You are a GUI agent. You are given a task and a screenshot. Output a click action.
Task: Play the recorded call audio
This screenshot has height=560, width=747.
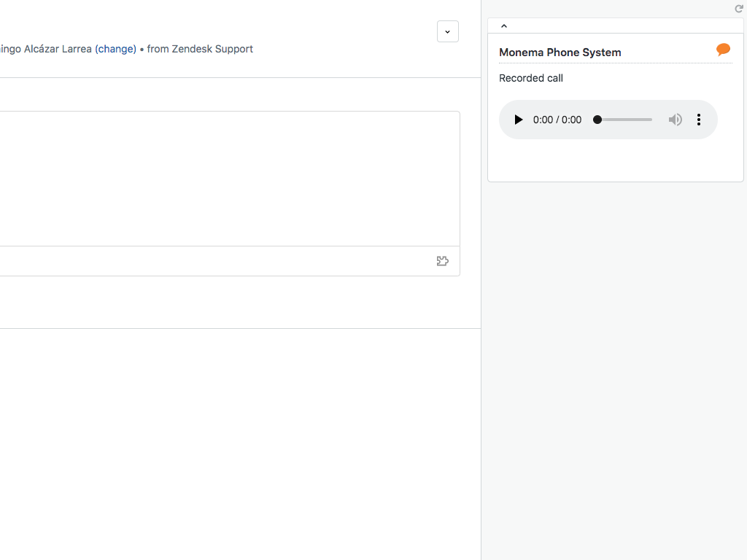coord(519,120)
